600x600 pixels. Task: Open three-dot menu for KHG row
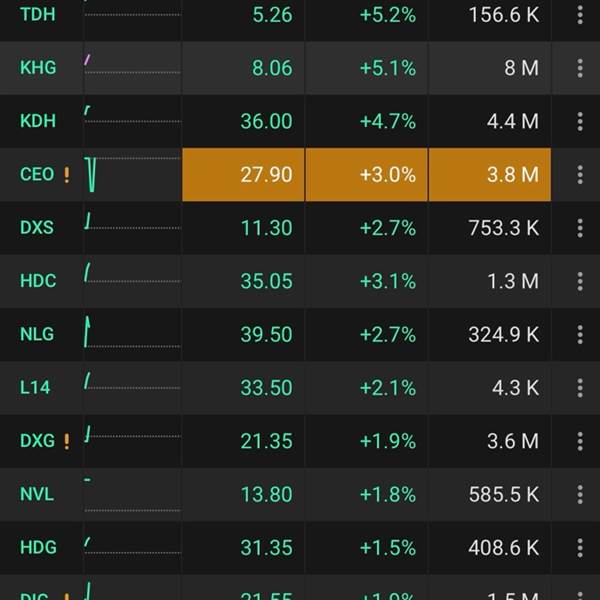580,68
